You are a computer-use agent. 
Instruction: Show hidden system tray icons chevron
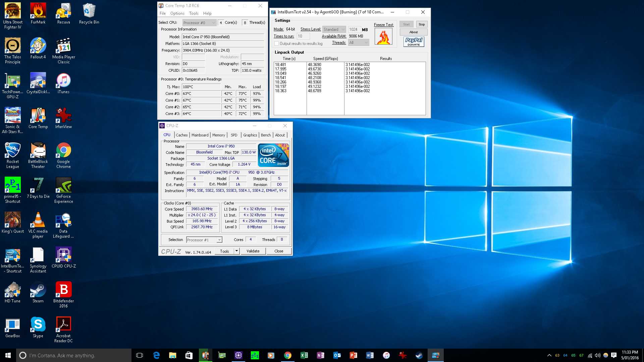tap(549, 355)
